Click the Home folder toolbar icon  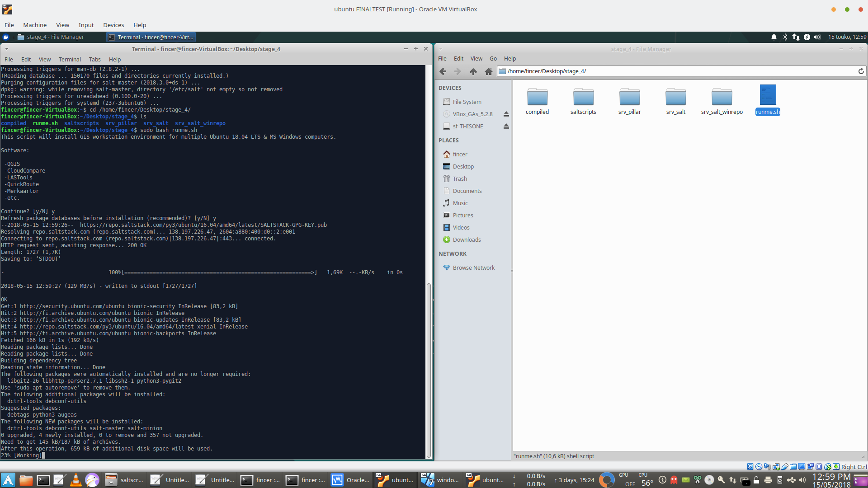click(488, 71)
